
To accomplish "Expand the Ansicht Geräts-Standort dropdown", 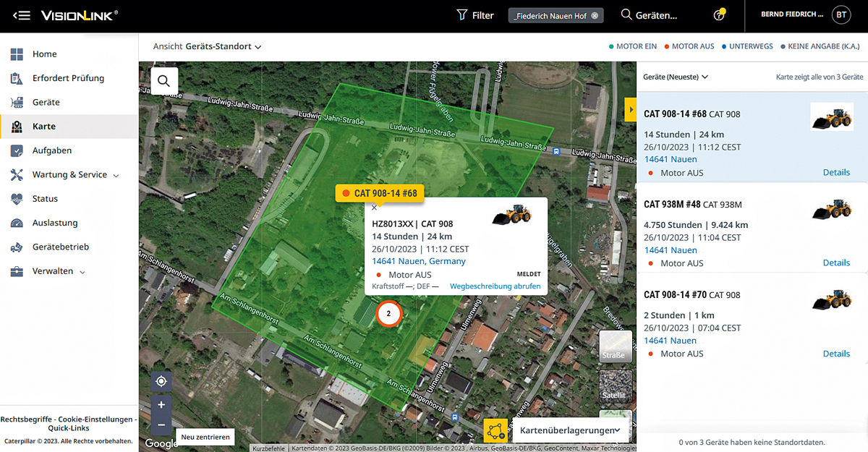I will click(x=208, y=46).
